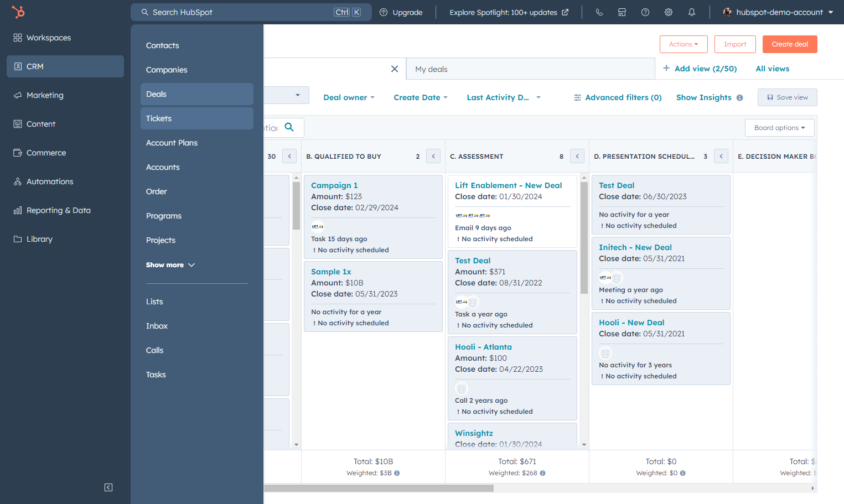Close the current view tab with X
The height and width of the screenshot is (504, 844).
tap(395, 69)
